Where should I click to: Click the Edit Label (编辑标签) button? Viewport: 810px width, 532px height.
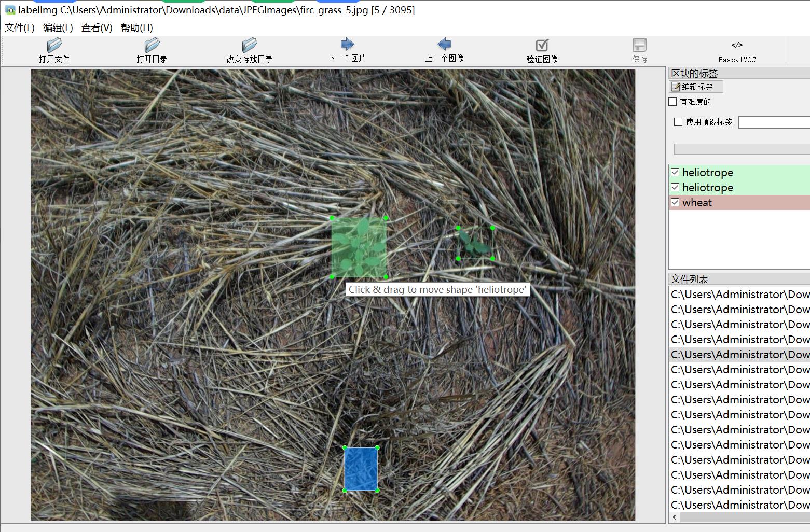click(x=696, y=87)
